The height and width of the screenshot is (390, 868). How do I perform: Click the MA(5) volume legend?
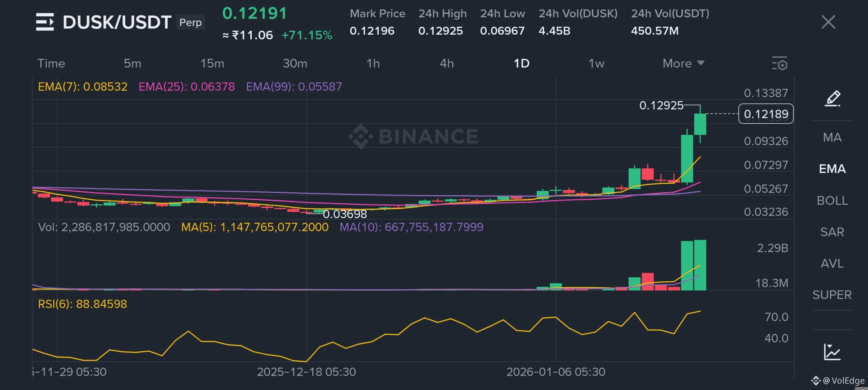pyautogui.click(x=255, y=227)
